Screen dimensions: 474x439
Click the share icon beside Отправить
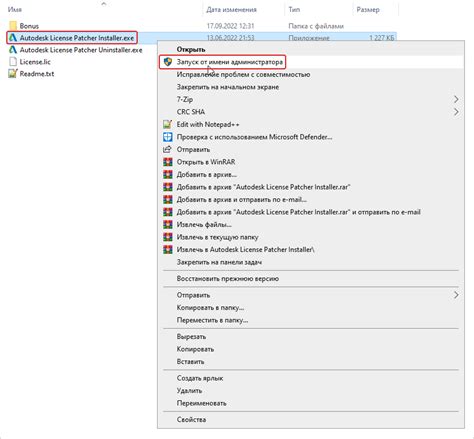pos(167,149)
